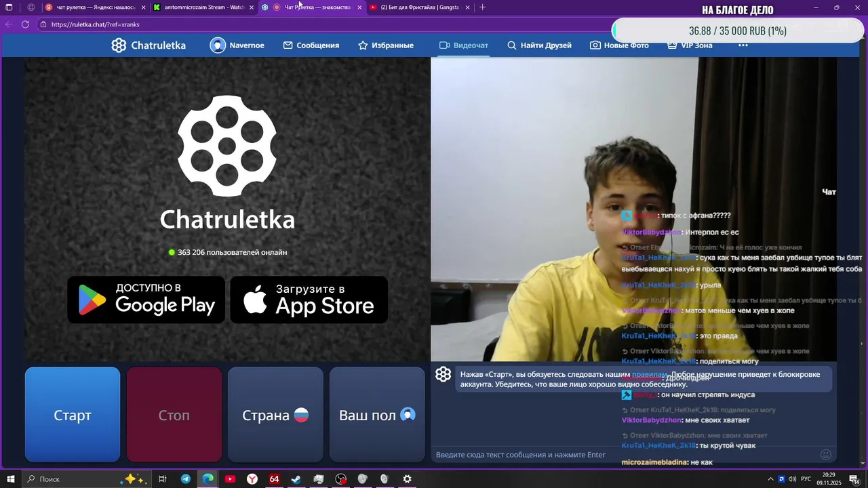Open VIP Зона section
Screen dimensions: 868x488
(x=690, y=45)
